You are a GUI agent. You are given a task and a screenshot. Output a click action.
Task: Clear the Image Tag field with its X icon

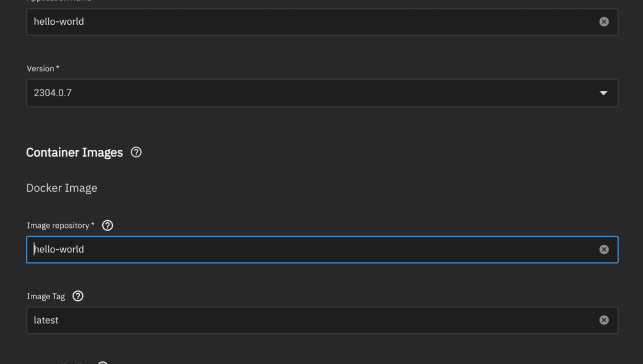[603, 320]
